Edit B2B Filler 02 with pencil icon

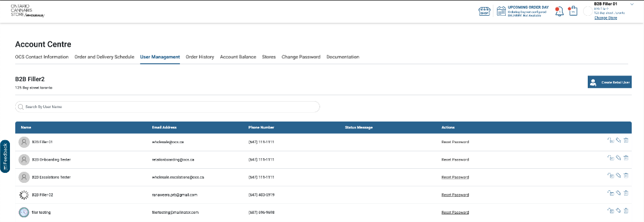(619, 193)
